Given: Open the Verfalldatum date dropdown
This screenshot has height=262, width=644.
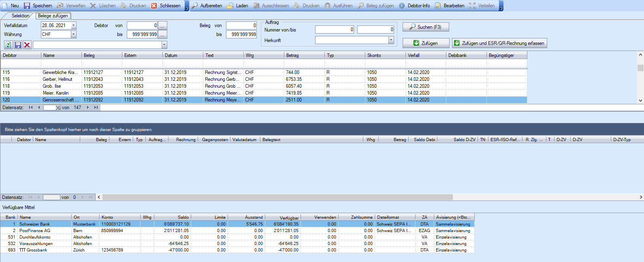Looking at the screenshot, I should (74, 25).
